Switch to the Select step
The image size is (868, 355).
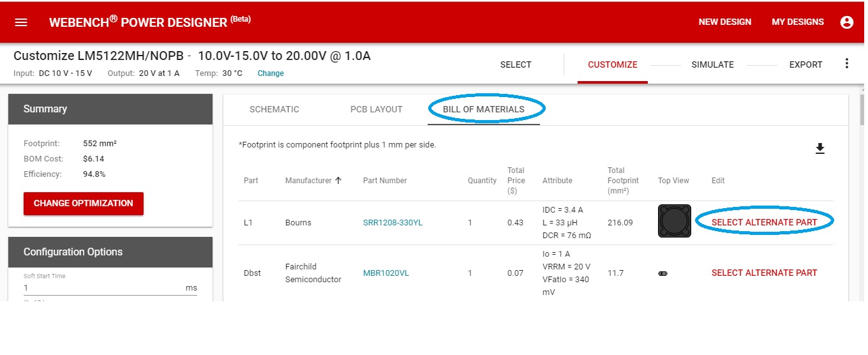click(516, 64)
